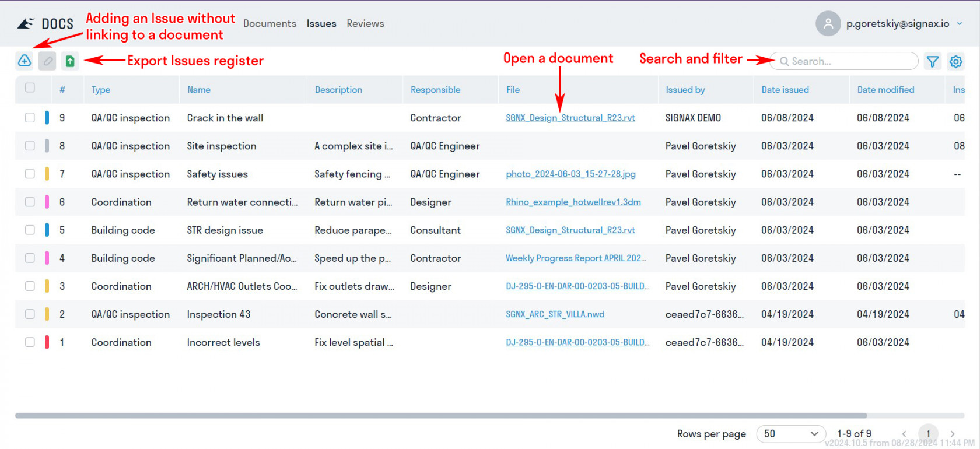Open SGNX_Design_Structural_R23.rvt in issue 5 row

pyautogui.click(x=570, y=230)
